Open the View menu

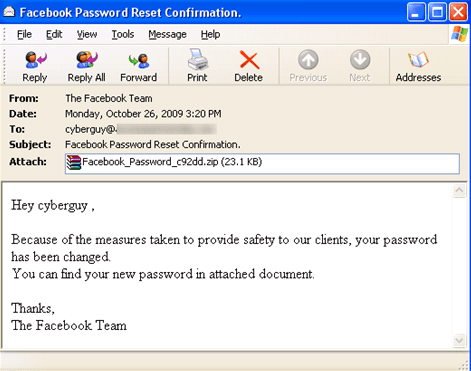[x=87, y=34]
